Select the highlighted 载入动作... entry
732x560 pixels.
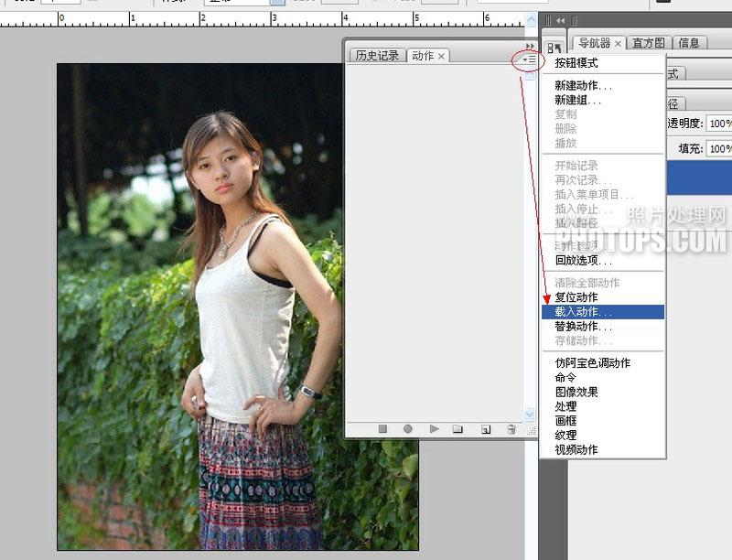[603, 312]
